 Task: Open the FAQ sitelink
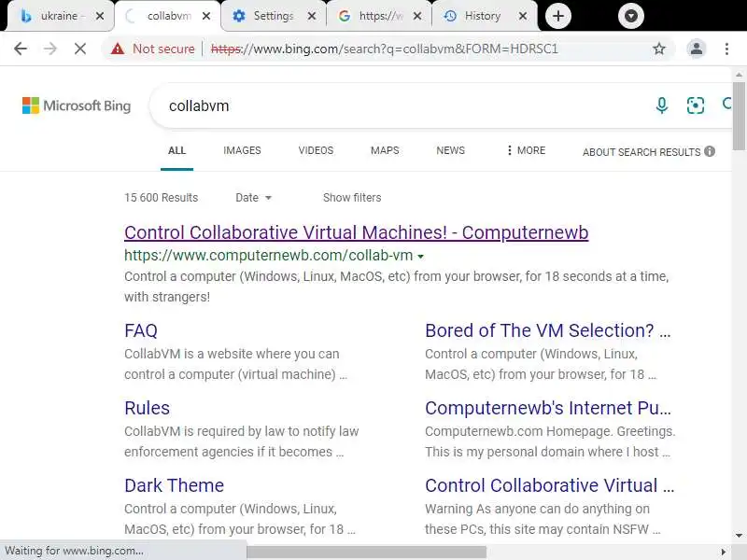coord(141,330)
